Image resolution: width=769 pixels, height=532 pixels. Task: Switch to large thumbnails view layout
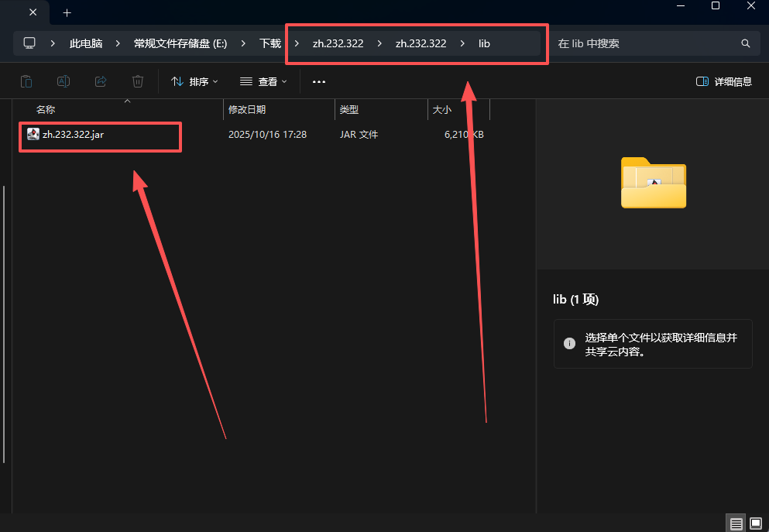coord(756,523)
